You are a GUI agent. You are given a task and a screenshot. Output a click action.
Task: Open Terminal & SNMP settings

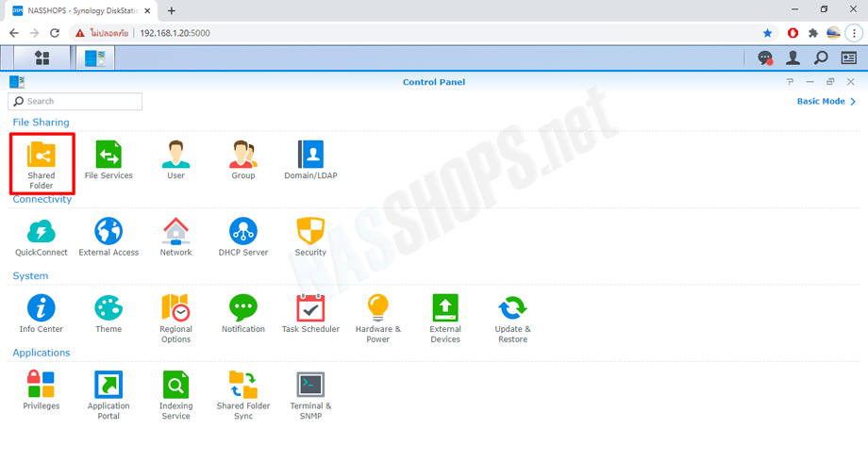coord(310,396)
